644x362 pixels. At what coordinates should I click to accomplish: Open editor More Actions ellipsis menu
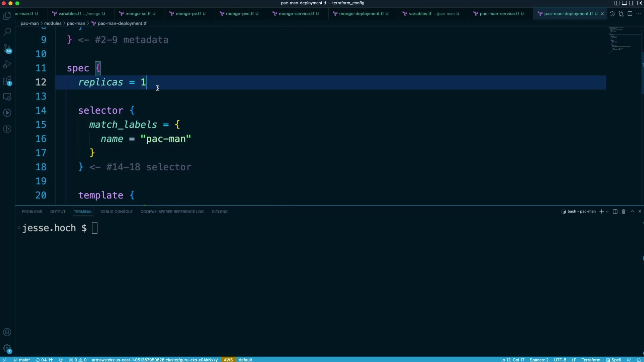pyautogui.click(x=638, y=14)
